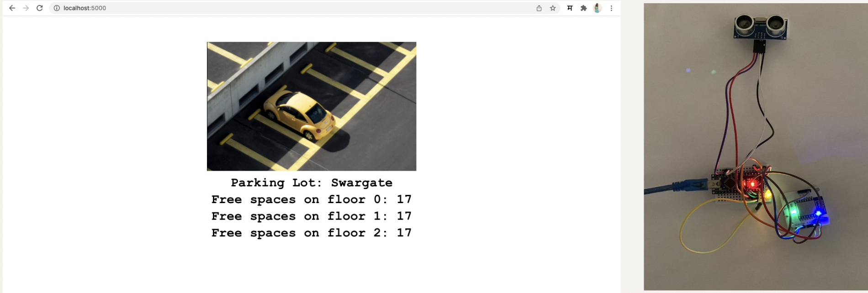The image size is (868, 293).
Task: Open the Extensions puzzle menu
Action: 583,8
